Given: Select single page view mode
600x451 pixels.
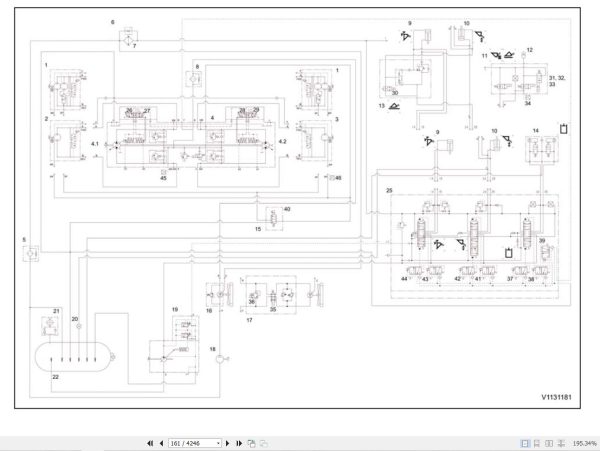Looking at the screenshot, I should [525, 443].
